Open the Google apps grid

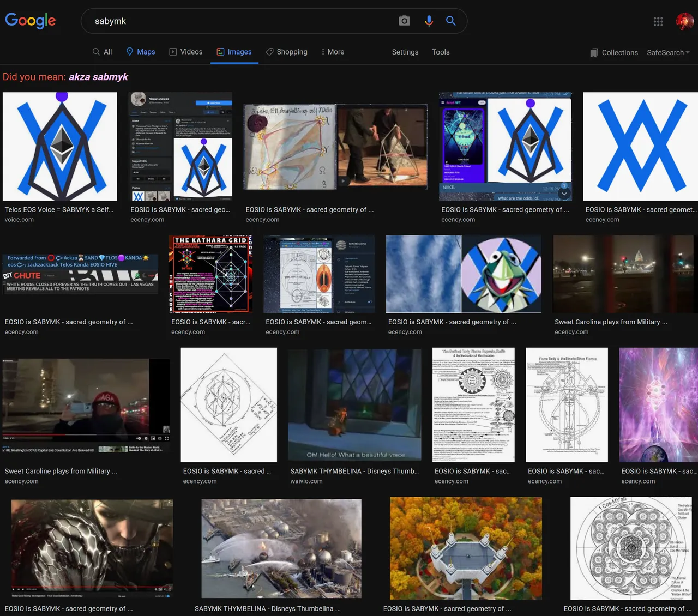pos(658,21)
